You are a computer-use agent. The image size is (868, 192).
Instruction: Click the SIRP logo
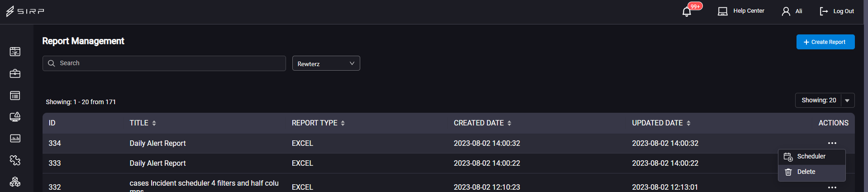[25, 11]
